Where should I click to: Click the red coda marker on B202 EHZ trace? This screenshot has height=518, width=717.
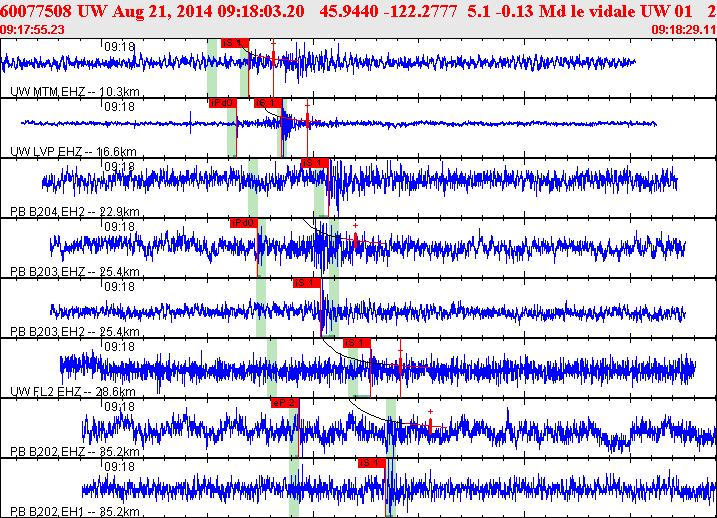coord(431,426)
